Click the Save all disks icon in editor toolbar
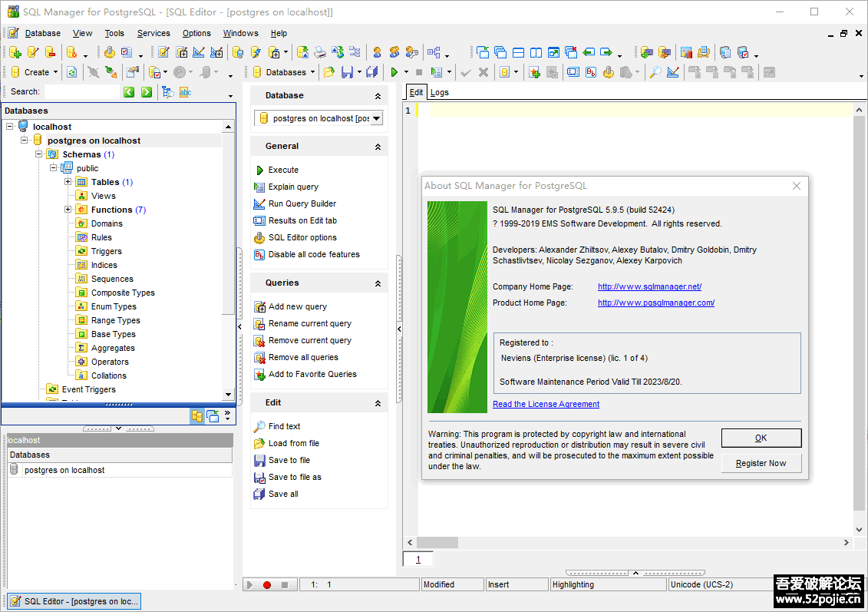The width and height of the screenshot is (868, 612). coord(372,72)
